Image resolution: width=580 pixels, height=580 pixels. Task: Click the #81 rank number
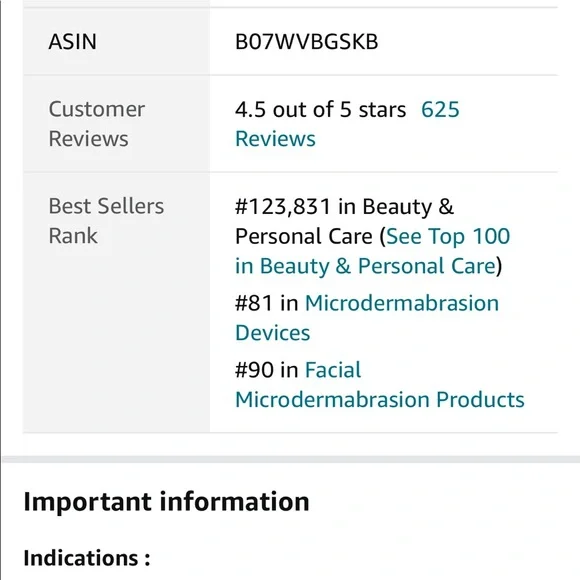pyautogui.click(x=254, y=303)
